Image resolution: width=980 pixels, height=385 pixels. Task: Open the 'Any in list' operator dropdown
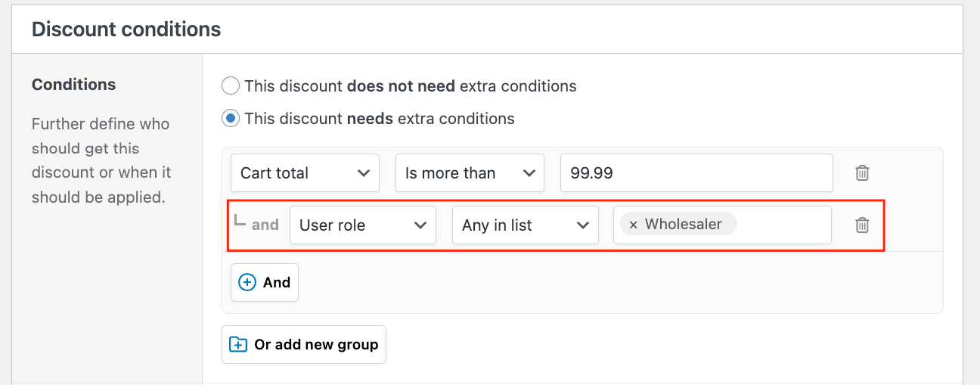[x=526, y=225]
